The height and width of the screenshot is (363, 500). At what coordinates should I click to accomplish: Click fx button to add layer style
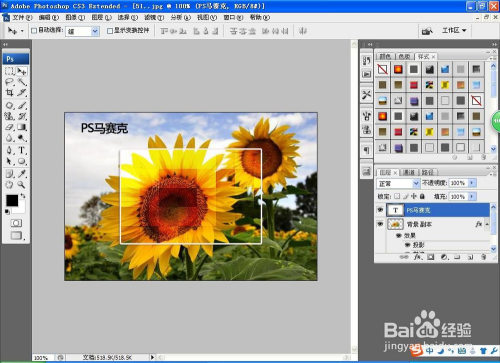pos(417,257)
